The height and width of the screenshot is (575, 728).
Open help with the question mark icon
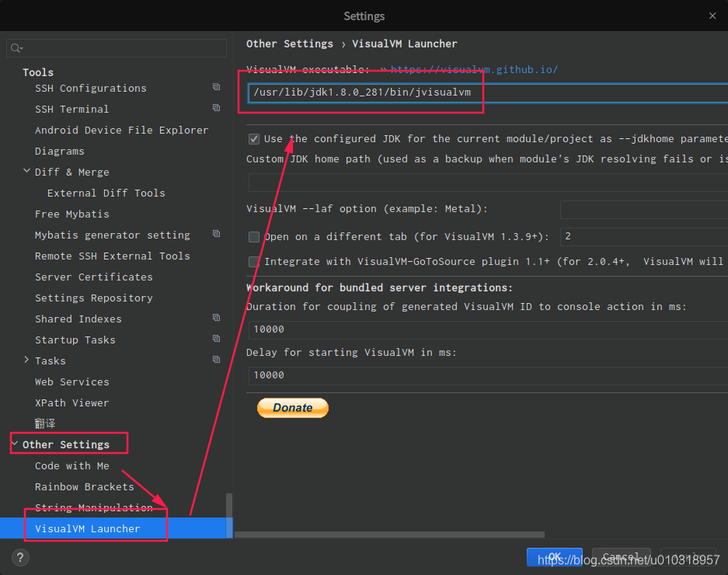(x=20, y=557)
